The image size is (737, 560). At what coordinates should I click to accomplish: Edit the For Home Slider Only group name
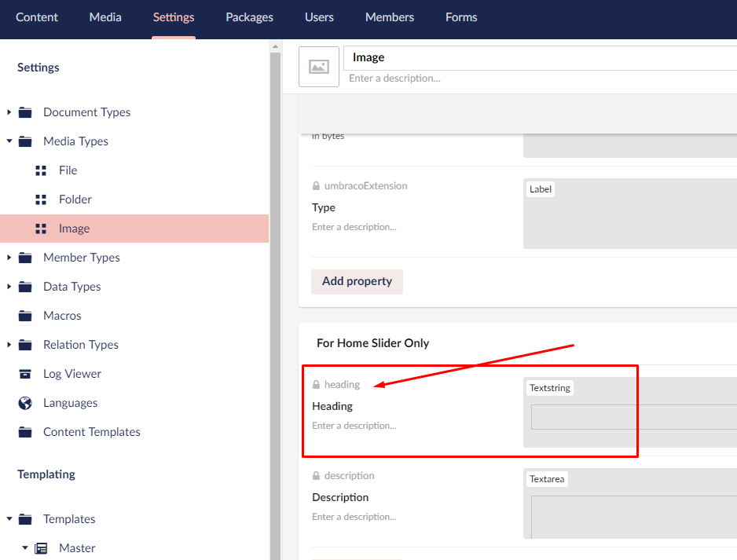click(372, 343)
